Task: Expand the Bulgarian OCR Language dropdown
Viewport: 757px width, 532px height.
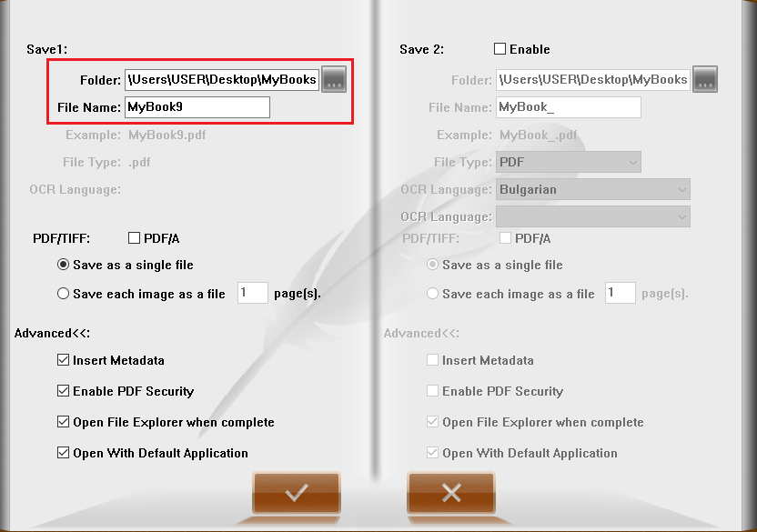Action: pyautogui.click(x=592, y=189)
